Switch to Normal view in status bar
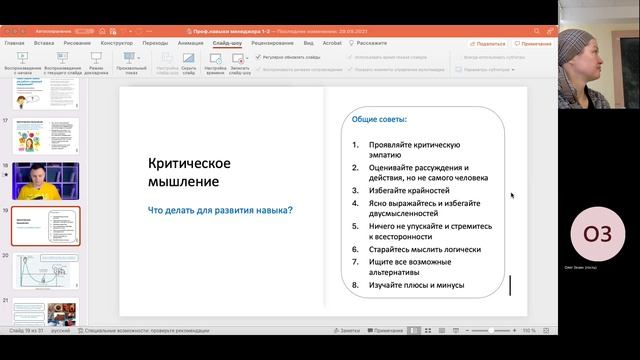 coord(413,330)
